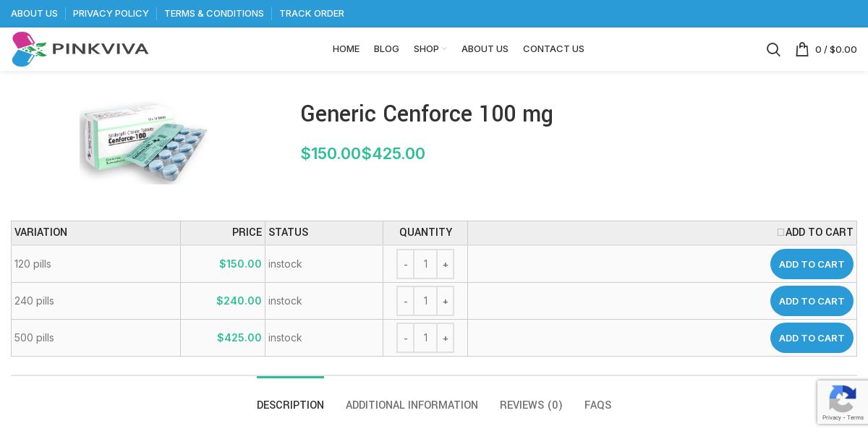The image size is (868, 434).
Task: Open the shopping cart icon
Action: [802, 49]
